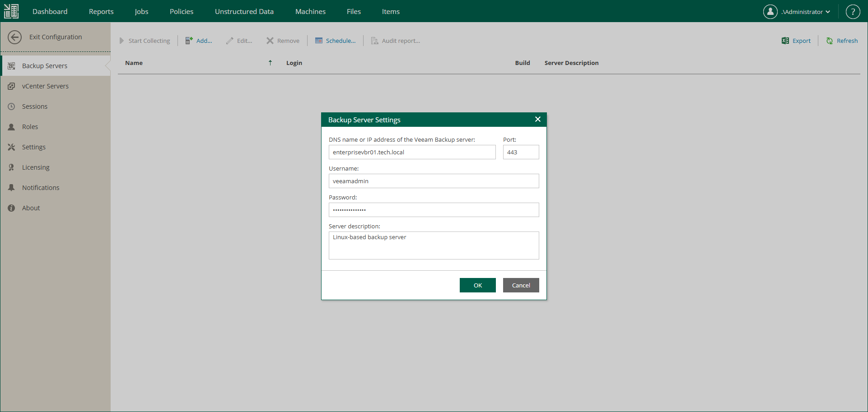This screenshot has width=868, height=412.
Task: Click the Exit Configuration back arrow
Action: 15,37
